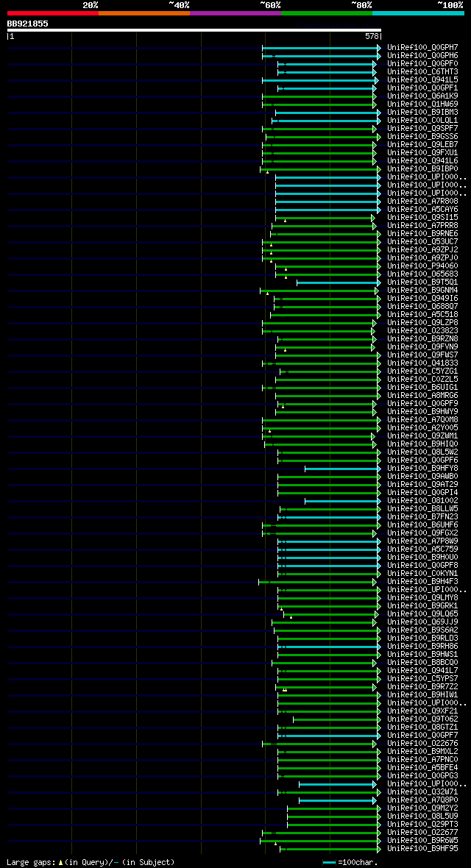Click the green alignment bar for B9H4F3
Image resolution: width=471 pixels, height=868 pixels.
pyautogui.click(x=316, y=582)
